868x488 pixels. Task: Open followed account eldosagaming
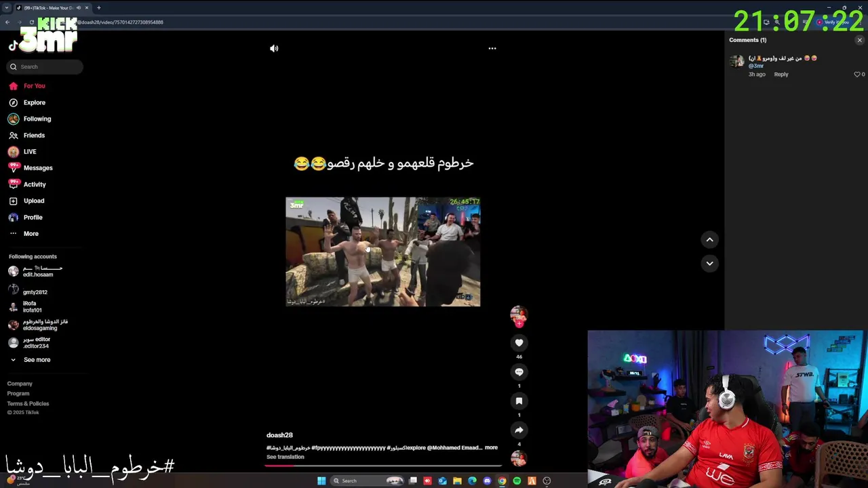[39, 325]
